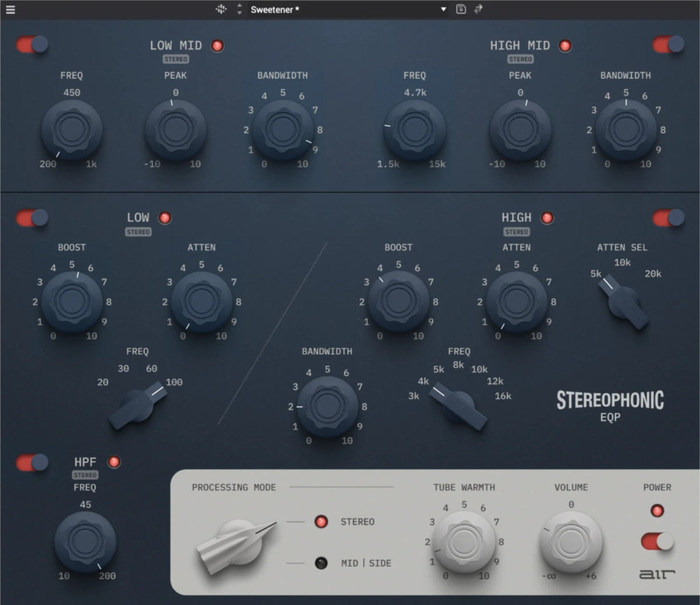Click the High Mid STEREO badge
This screenshot has width=700, height=605.
tap(520, 59)
